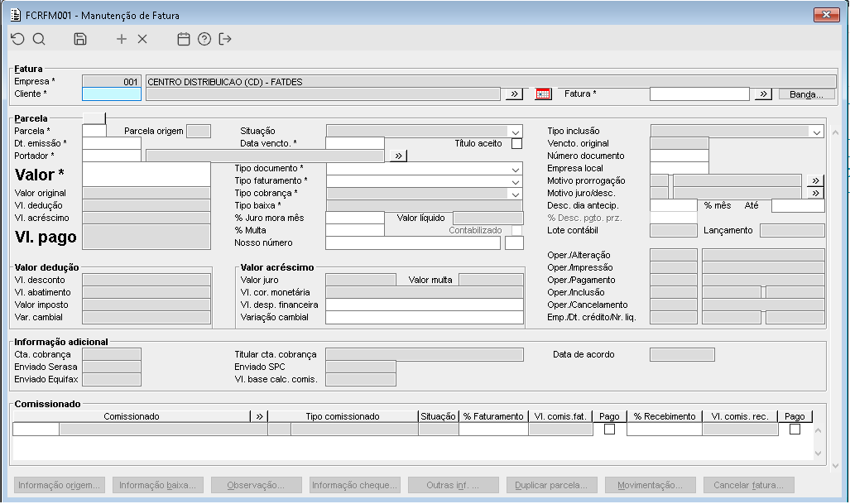The image size is (850, 504).
Task: Click the red calendar icon beside Cliente
Action: [543, 94]
